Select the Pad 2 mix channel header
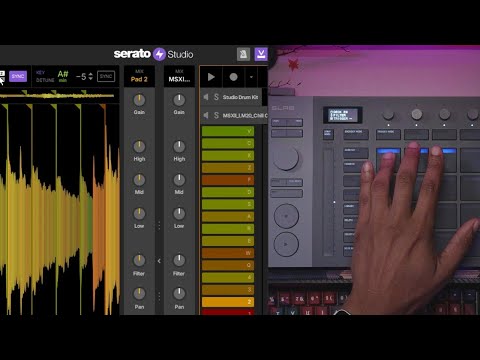This screenshot has height=360, width=480. coord(139,76)
